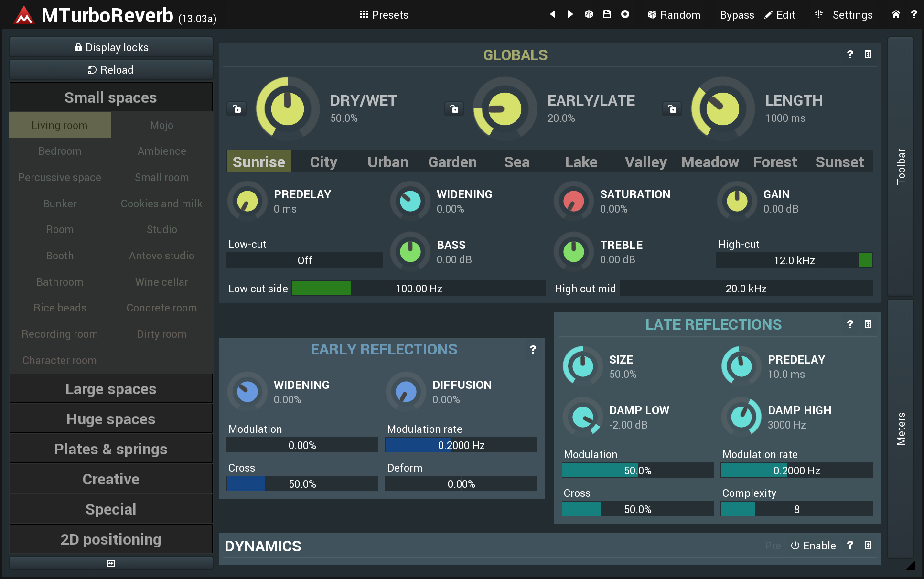Viewport: 924px width, 579px height.
Task: Toggle the lock next to LENGTH knob
Action: coord(672,109)
